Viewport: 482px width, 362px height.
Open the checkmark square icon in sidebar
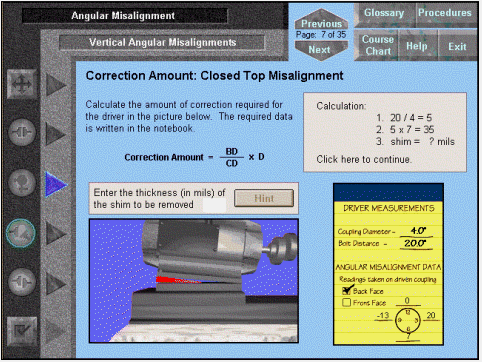[22, 331]
